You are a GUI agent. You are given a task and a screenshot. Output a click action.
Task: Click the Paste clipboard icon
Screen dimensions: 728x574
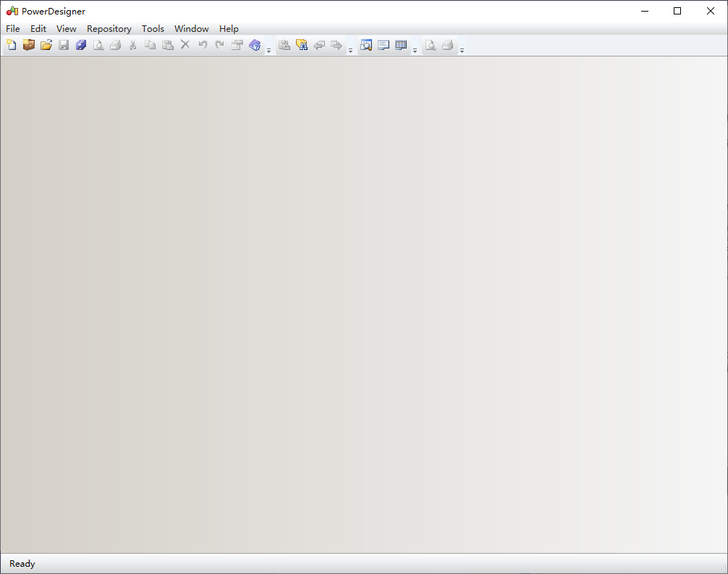click(168, 45)
